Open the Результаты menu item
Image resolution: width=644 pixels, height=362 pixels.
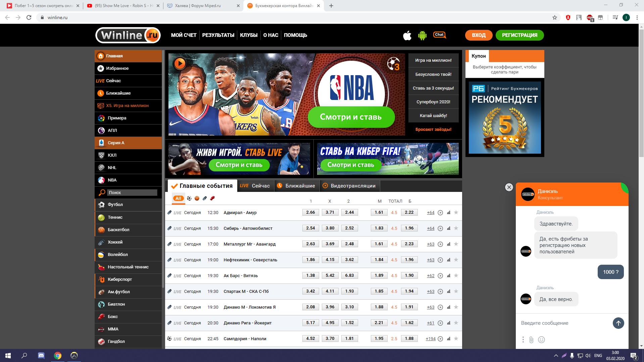tap(218, 35)
